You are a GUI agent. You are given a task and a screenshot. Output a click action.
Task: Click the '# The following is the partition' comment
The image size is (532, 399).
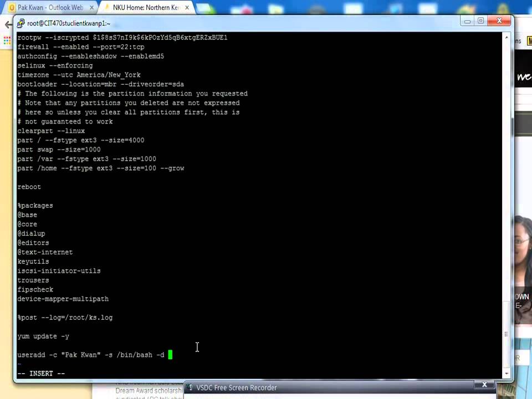coord(132,94)
